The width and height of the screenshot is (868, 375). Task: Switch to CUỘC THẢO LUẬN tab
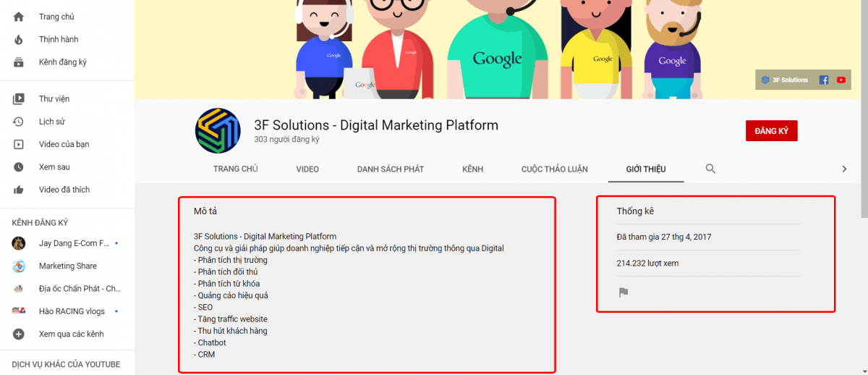click(x=555, y=169)
